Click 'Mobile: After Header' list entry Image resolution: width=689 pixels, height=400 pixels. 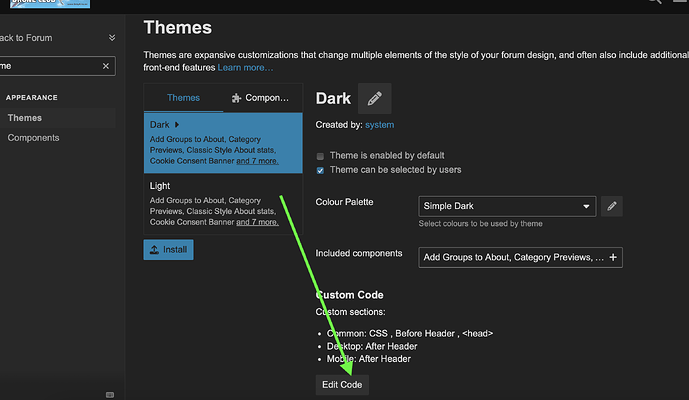pyautogui.click(x=369, y=359)
